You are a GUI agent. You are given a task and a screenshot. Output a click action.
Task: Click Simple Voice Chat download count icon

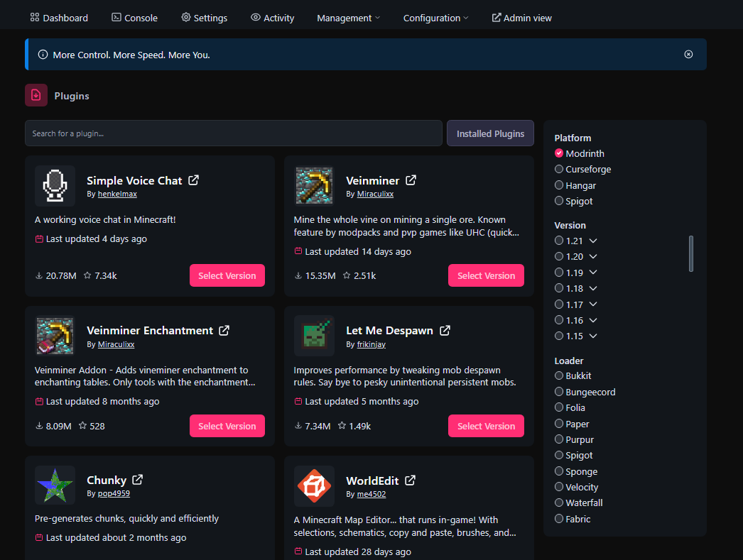click(39, 275)
